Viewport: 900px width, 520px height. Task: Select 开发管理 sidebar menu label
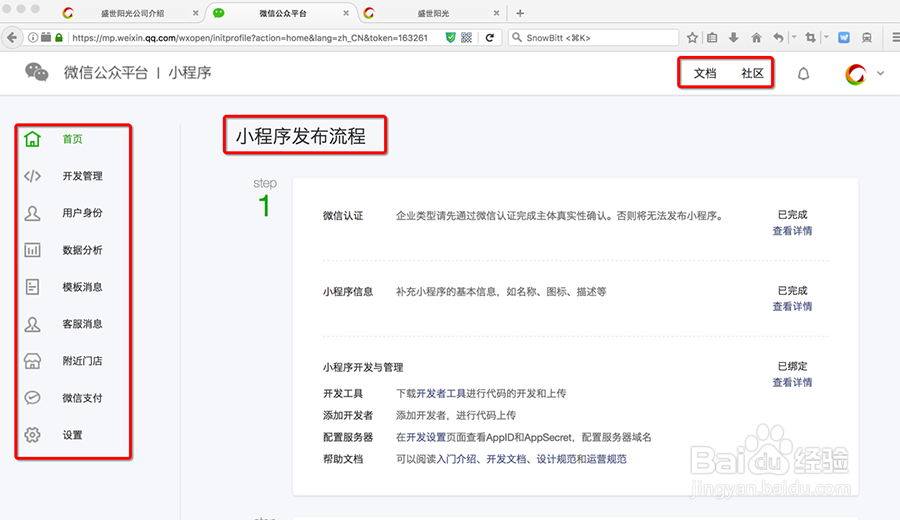point(82,176)
